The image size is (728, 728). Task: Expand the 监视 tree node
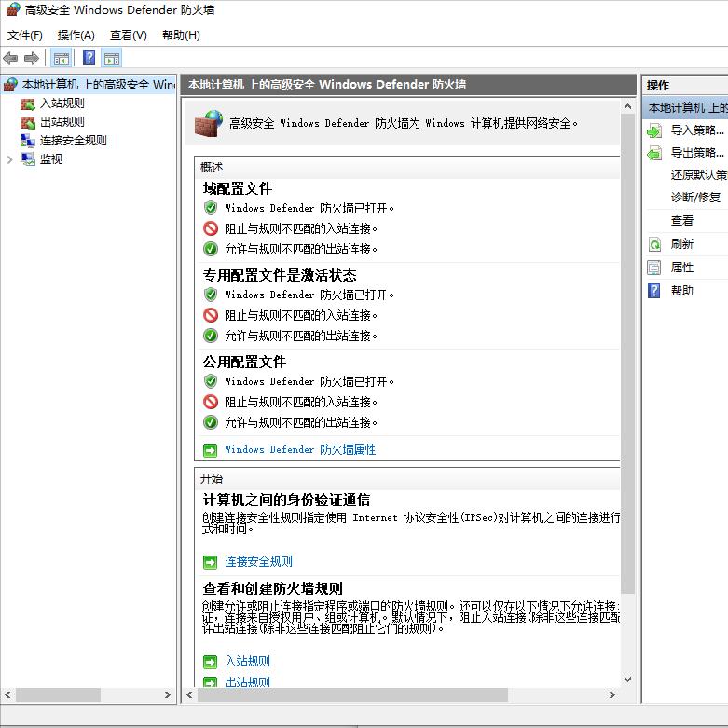click(9, 159)
